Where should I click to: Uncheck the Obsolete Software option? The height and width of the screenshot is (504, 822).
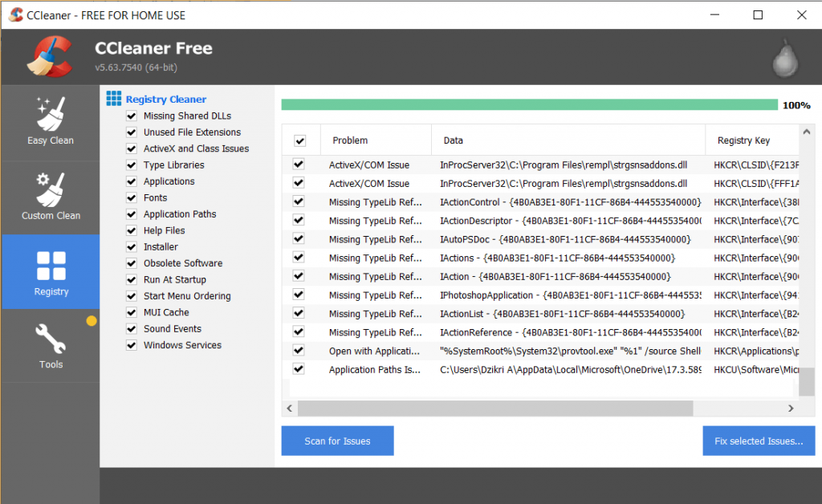(131, 263)
